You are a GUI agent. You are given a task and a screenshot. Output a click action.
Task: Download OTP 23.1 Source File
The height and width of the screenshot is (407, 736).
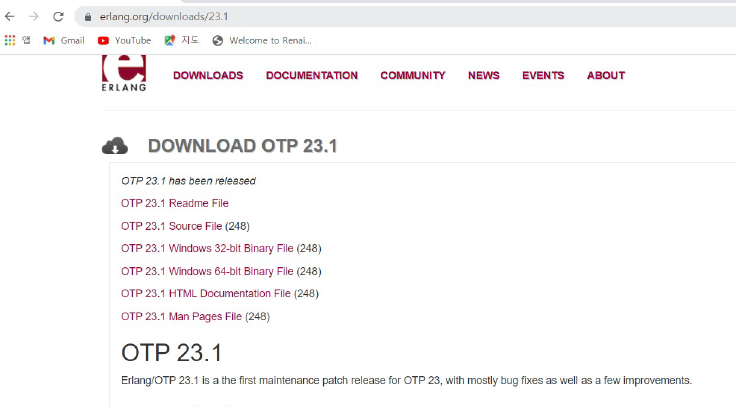pos(171,226)
